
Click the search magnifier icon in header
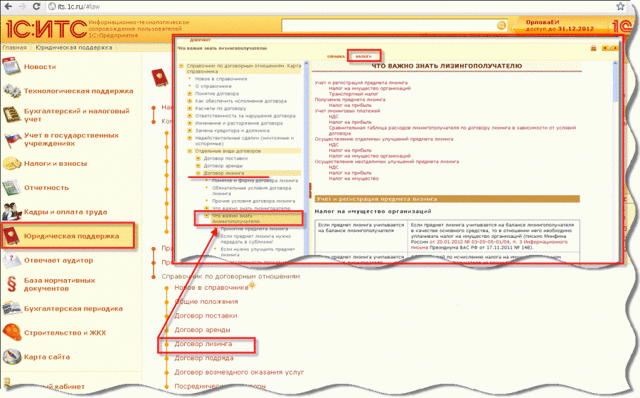501,26
